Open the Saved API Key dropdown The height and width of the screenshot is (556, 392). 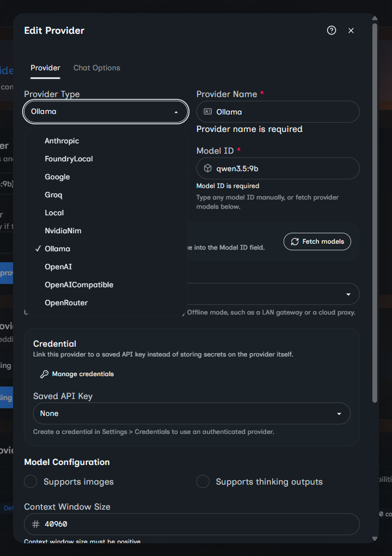click(x=192, y=413)
